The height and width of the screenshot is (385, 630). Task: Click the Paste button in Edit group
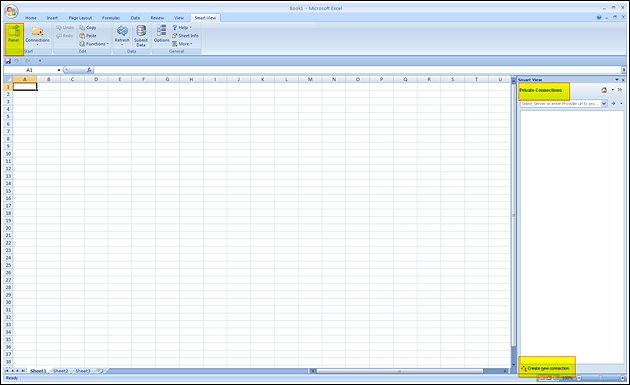(x=88, y=36)
